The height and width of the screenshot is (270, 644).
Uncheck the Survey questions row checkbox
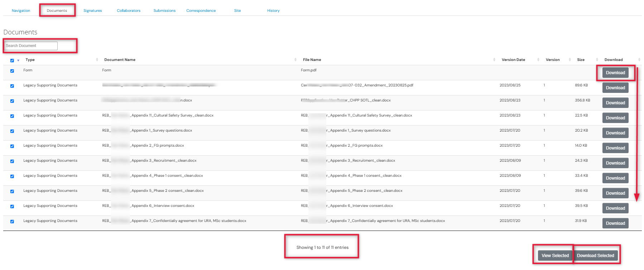tap(12, 131)
